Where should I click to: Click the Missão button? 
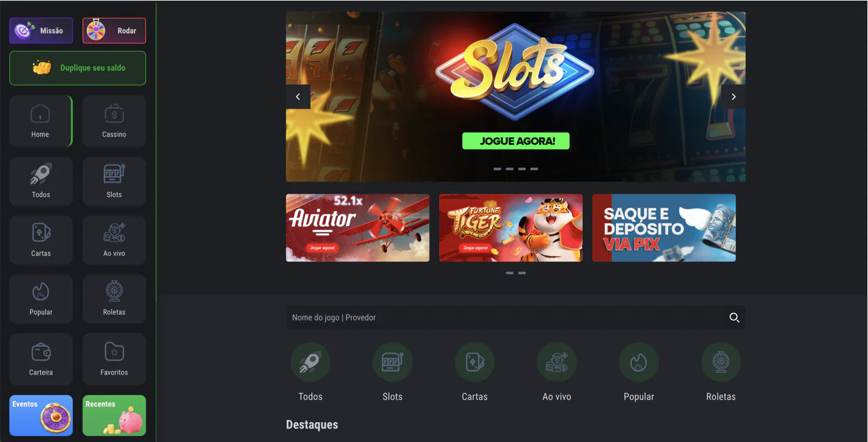[41, 31]
